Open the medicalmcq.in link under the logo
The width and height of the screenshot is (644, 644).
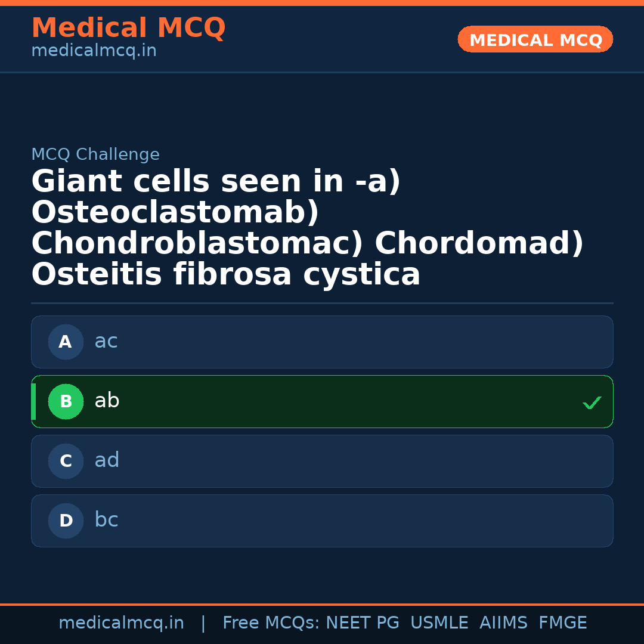tap(93, 51)
